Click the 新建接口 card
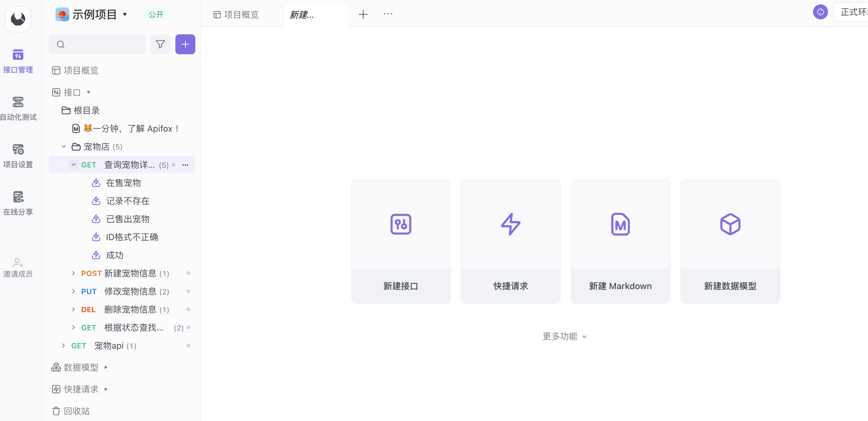The image size is (868, 421). click(x=400, y=241)
